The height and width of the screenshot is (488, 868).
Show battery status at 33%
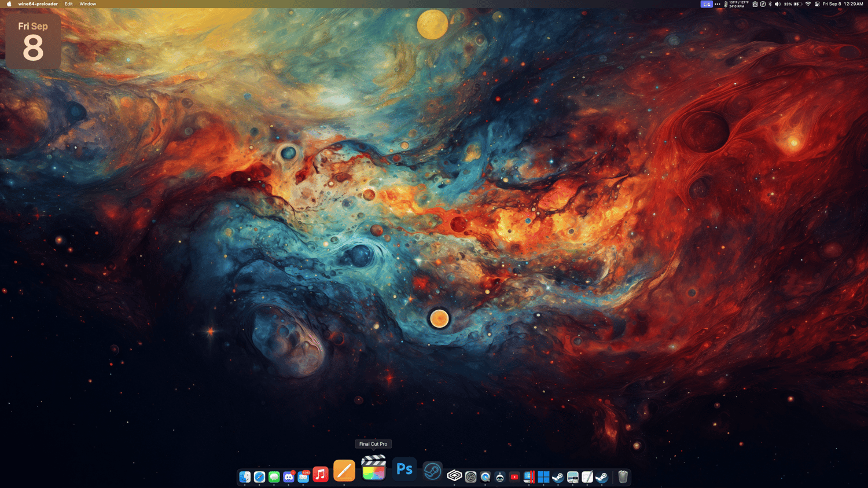point(792,4)
